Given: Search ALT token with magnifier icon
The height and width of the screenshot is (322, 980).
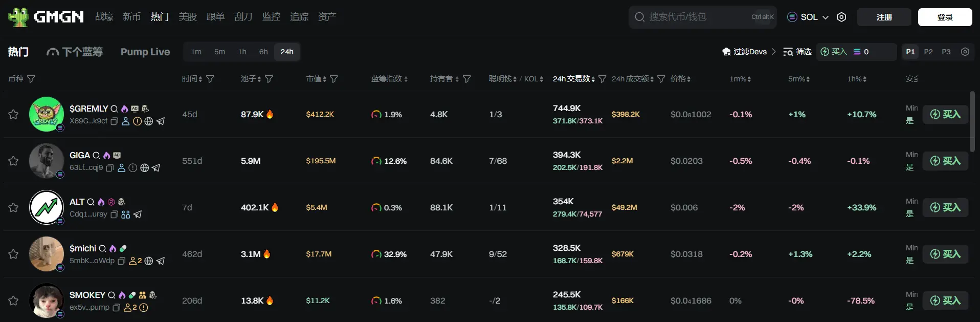Looking at the screenshot, I should click(91, 202).
